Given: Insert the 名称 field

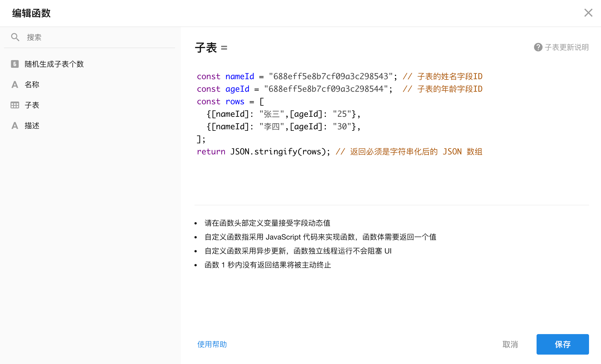Looking at the screenshot, I should click(x=32, y=85).
